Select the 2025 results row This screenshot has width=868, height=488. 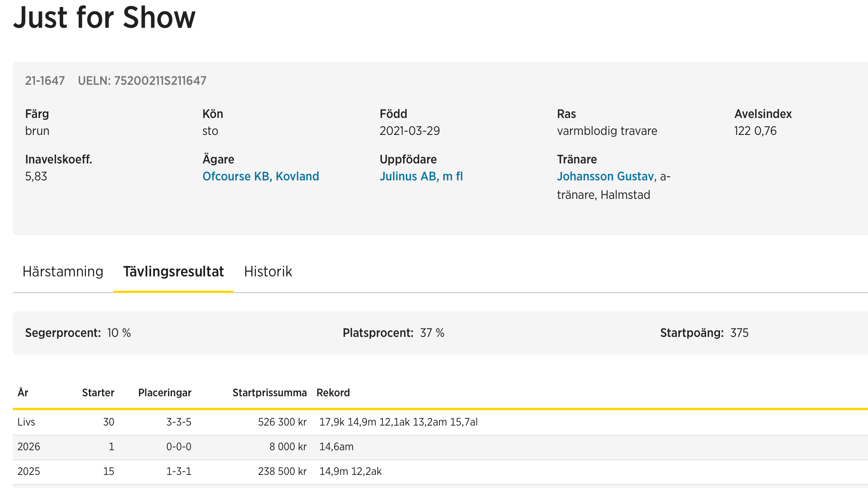(x=29, y=471)
